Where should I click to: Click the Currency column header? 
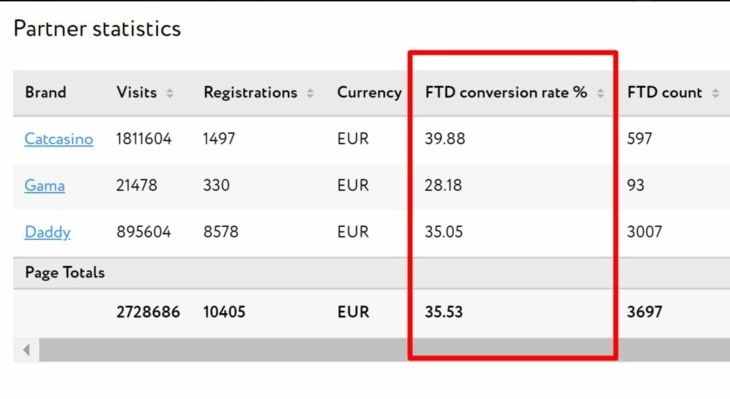[x=369, y=92]
